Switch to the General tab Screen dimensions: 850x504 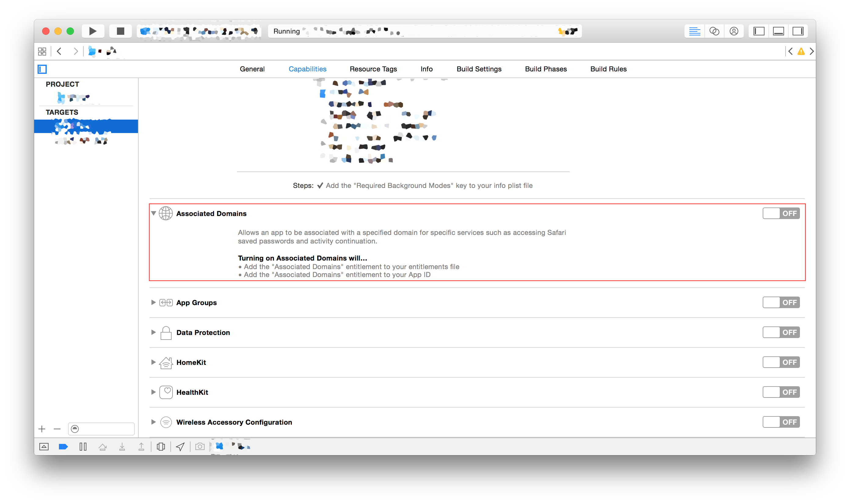[252, 69]
